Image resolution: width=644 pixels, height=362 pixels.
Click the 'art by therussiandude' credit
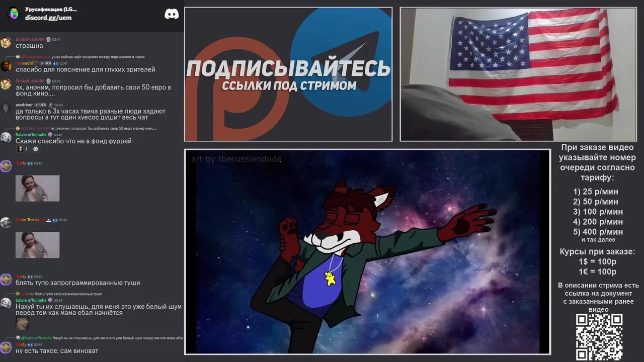click(236, 159)
